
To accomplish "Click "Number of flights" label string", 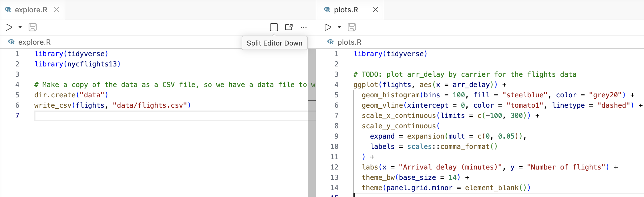I will click(566, 167).
